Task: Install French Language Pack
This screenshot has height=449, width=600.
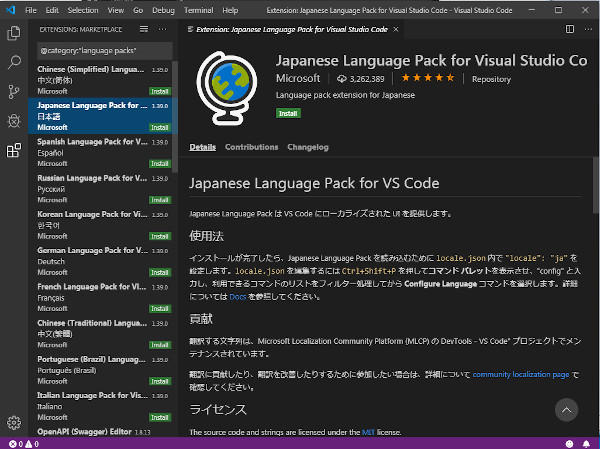Action: (x=160, y=309)
